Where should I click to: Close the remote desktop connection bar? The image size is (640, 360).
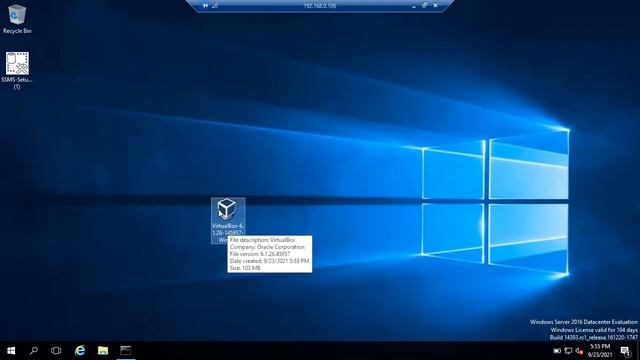436,6
